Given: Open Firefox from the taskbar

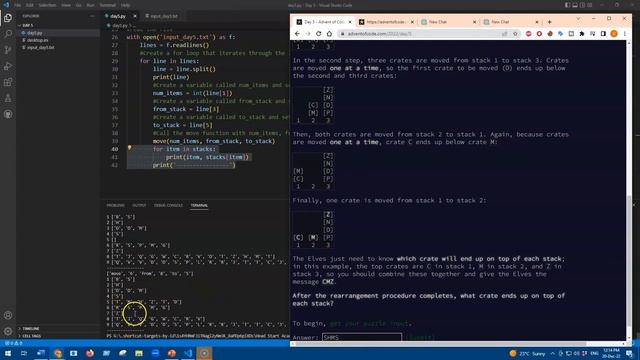Looking at the screenshot, I should point(90,353).
